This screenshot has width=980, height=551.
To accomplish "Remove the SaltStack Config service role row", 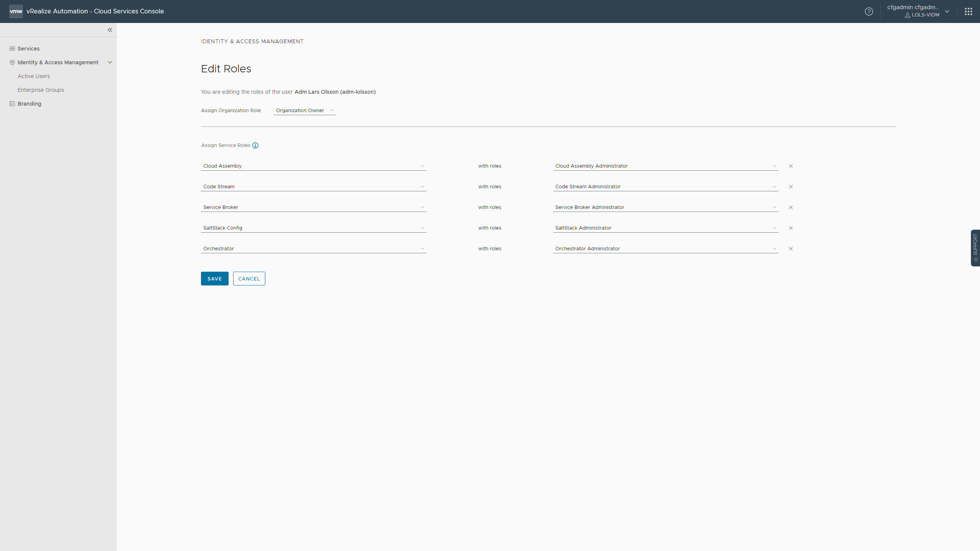I will 791,228.
